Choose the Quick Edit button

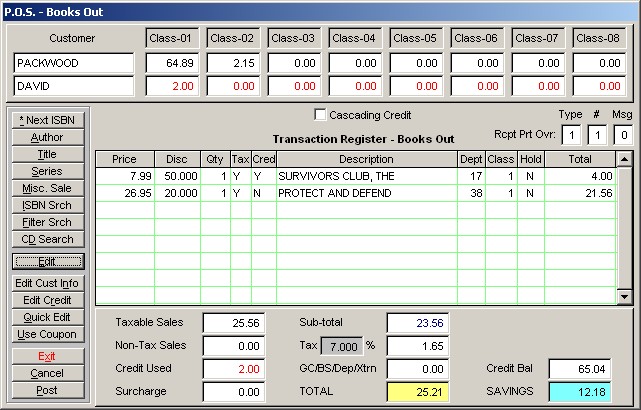point(48,317)
